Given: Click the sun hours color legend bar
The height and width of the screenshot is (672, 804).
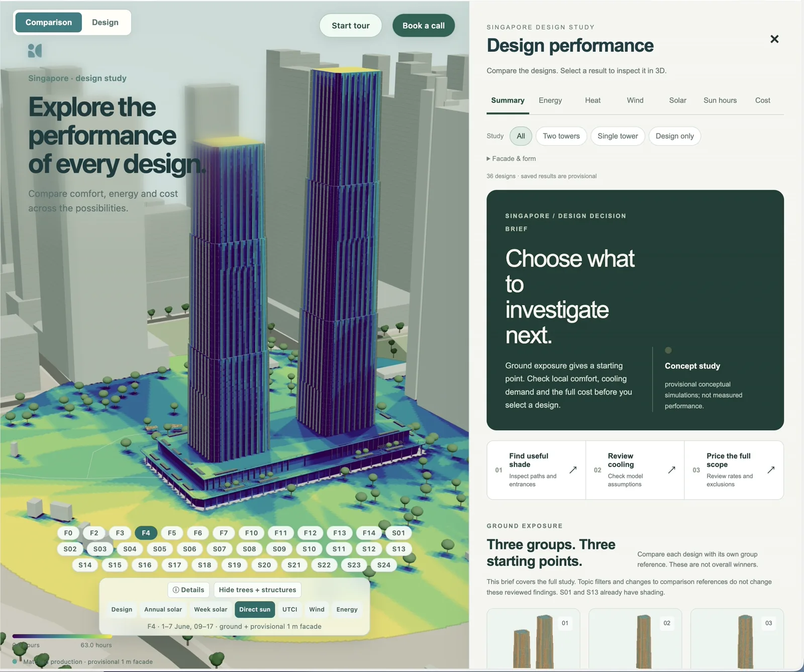Looking at the screenshot, I should [62, 636].
